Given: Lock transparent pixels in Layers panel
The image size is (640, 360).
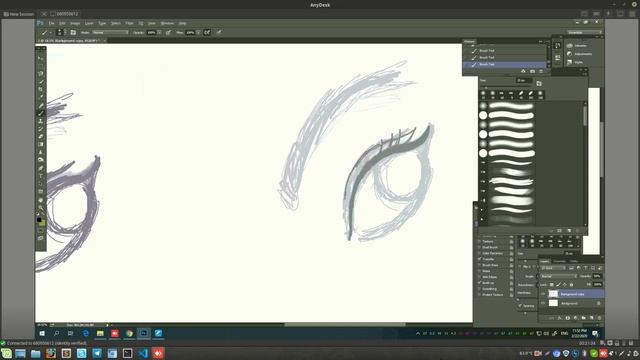Looking at the screenshot, I should pyautogui.click(x=551, y=284).
